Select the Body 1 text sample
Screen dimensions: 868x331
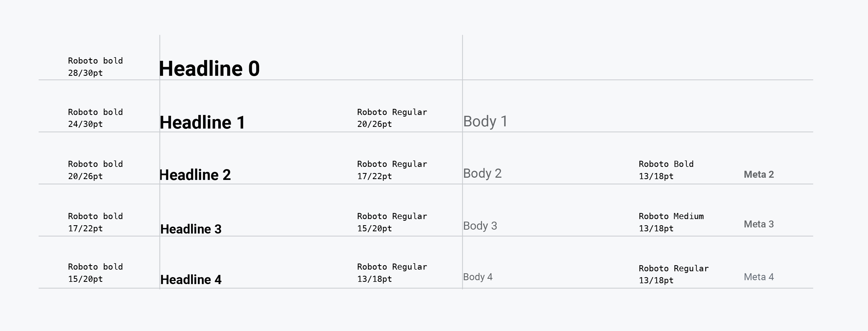tap(485, 121)
